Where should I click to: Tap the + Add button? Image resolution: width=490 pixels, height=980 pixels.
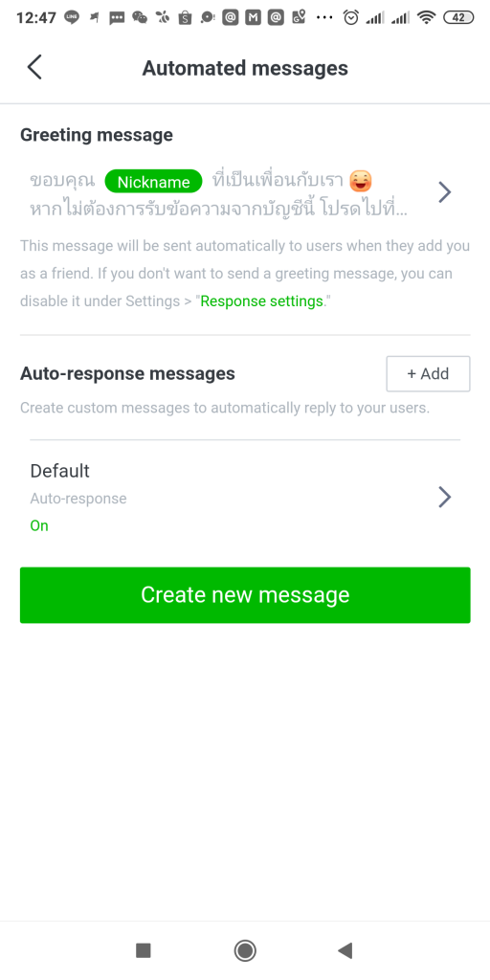click(428, 374)
